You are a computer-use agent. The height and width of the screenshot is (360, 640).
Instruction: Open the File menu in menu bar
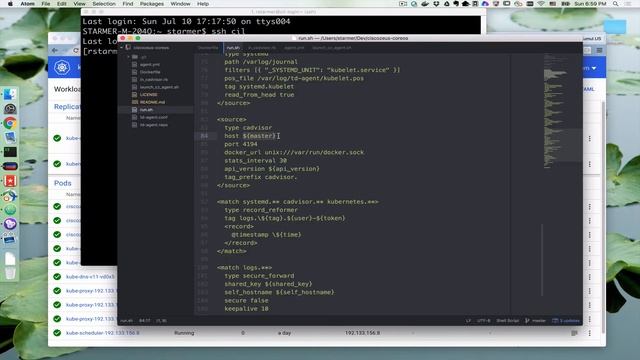[x=46, y=4]
